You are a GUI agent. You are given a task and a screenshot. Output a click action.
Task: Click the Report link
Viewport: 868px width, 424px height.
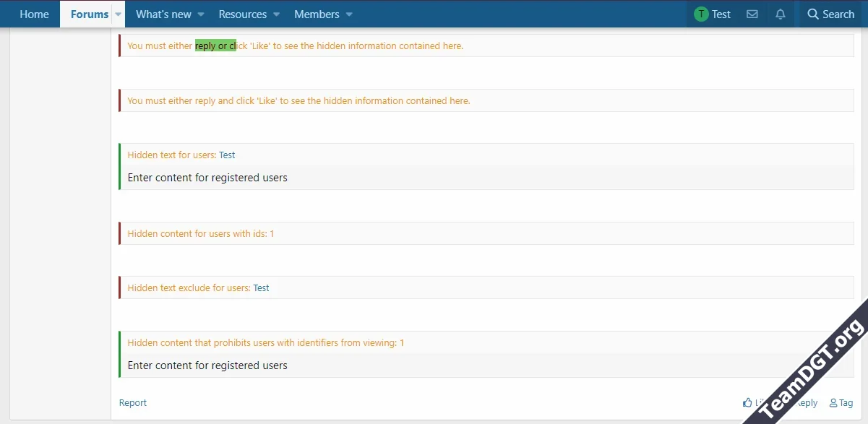(133, 402)
